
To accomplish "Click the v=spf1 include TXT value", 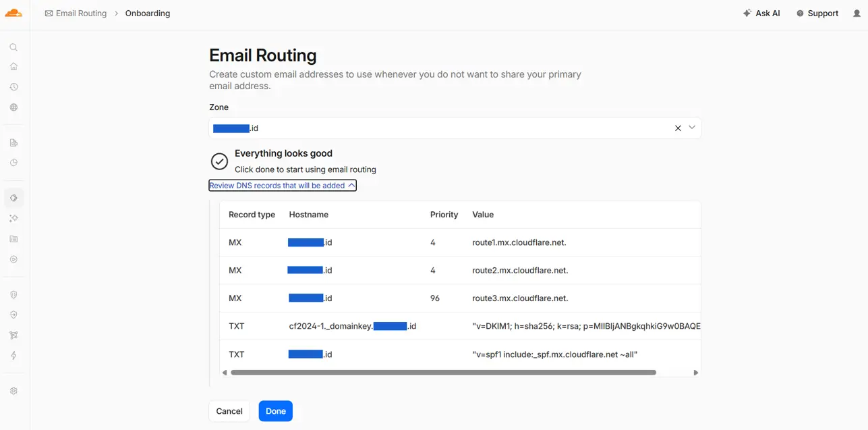I will pos(555,354).
